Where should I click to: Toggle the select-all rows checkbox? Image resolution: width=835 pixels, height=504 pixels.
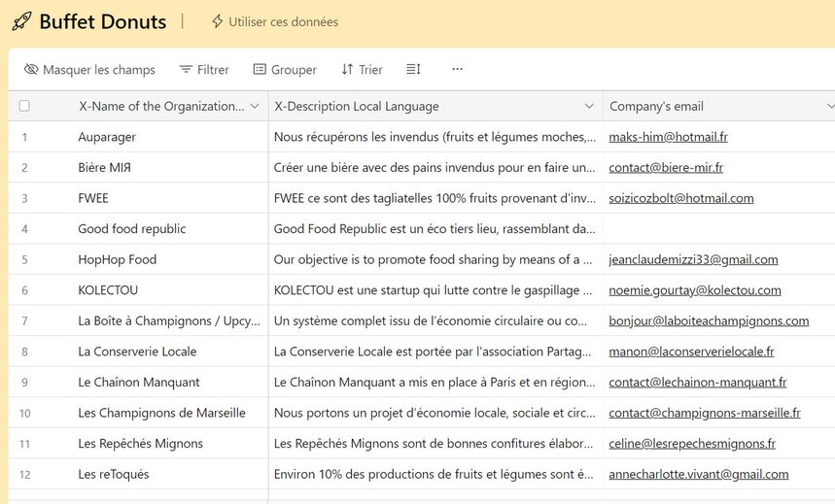(24, 106)
